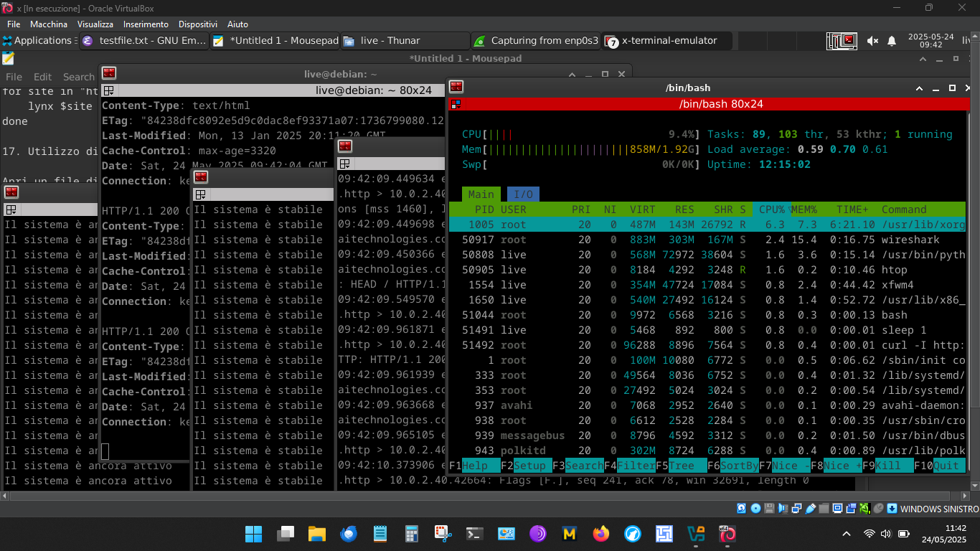The image size is (980, 551).
Task: Click F9 Kill in htop
Action: (888, 466)
